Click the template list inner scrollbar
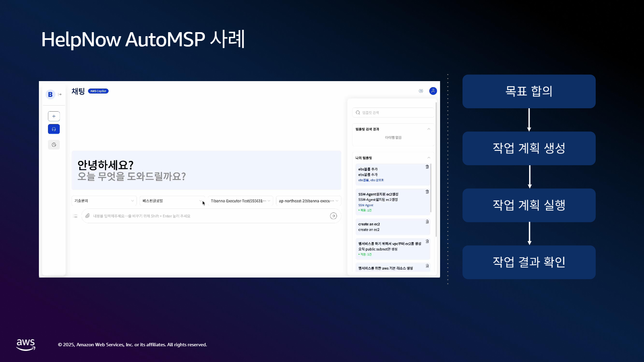644x362 pixels. 431,188
